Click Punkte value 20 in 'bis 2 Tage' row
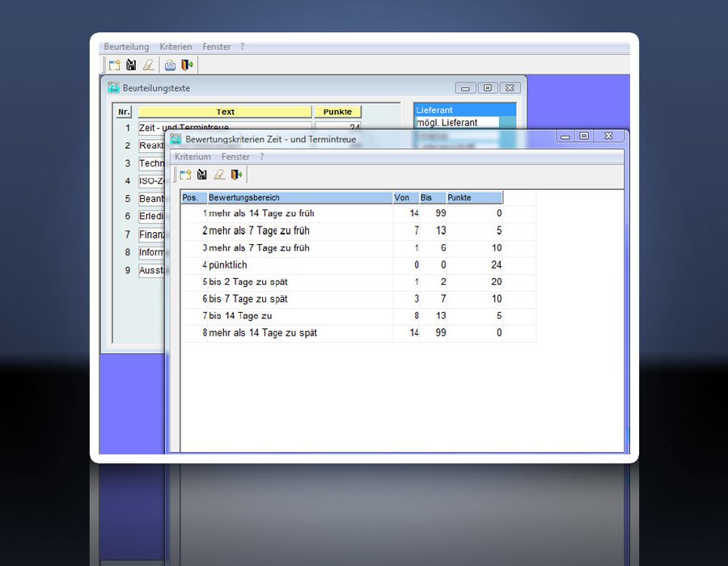The width and height of the screenshot is (728, 566). [497, 281]
